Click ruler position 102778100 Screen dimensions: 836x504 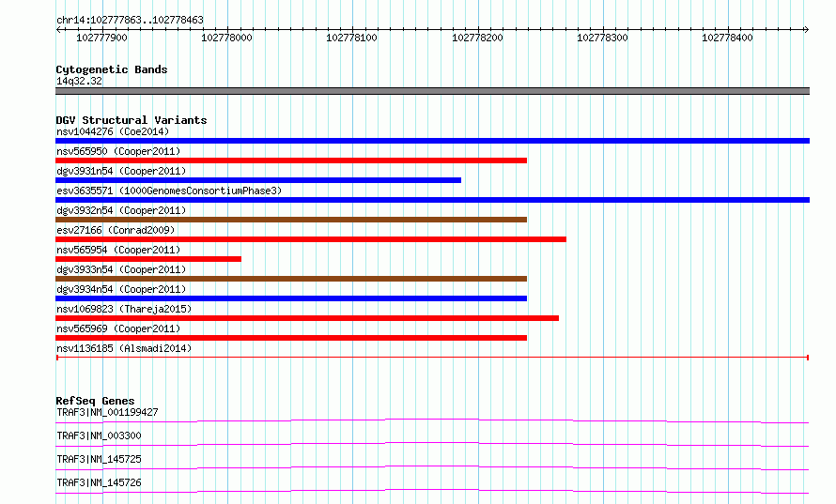click(352, 38)
